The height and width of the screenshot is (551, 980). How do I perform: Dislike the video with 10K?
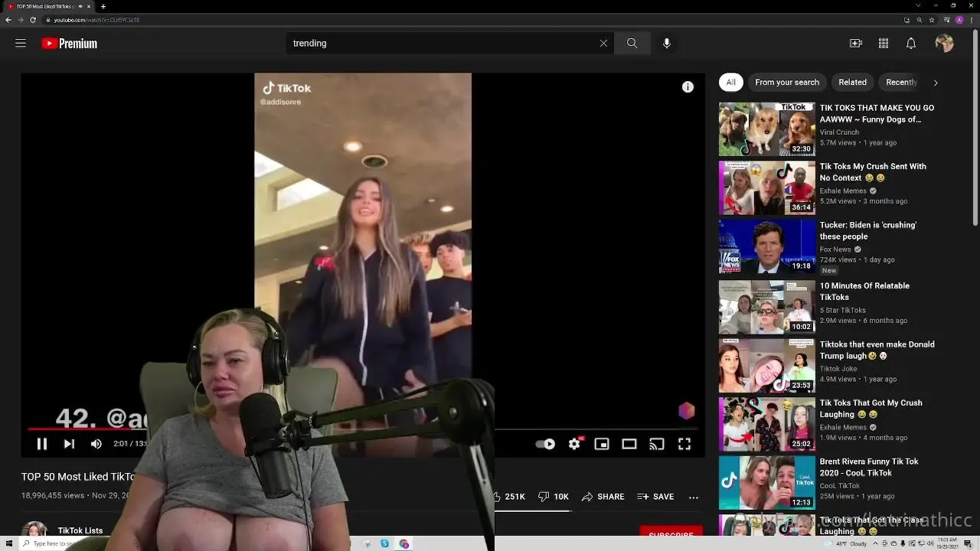(553, 497)
